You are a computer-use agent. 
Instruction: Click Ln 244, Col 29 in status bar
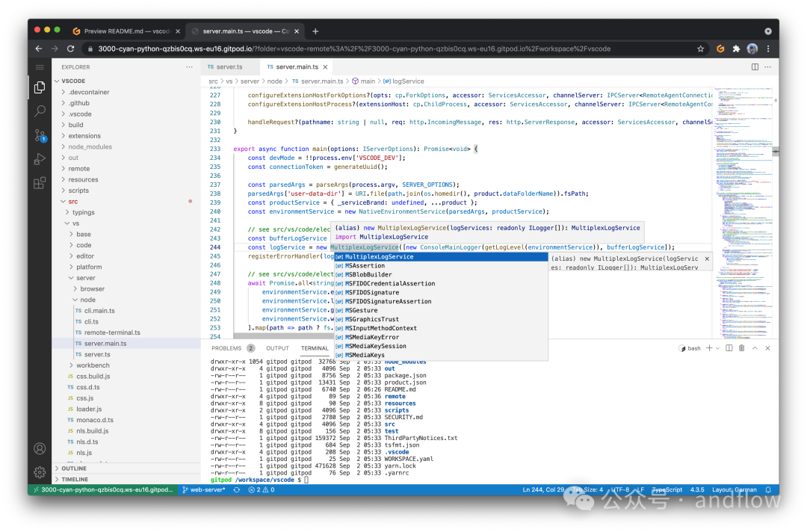pyautogui.click(x=543, y=490)
